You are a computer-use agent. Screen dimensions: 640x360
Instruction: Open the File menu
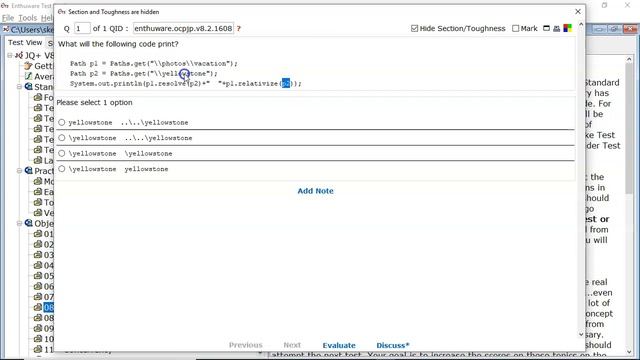pos(8,18)
